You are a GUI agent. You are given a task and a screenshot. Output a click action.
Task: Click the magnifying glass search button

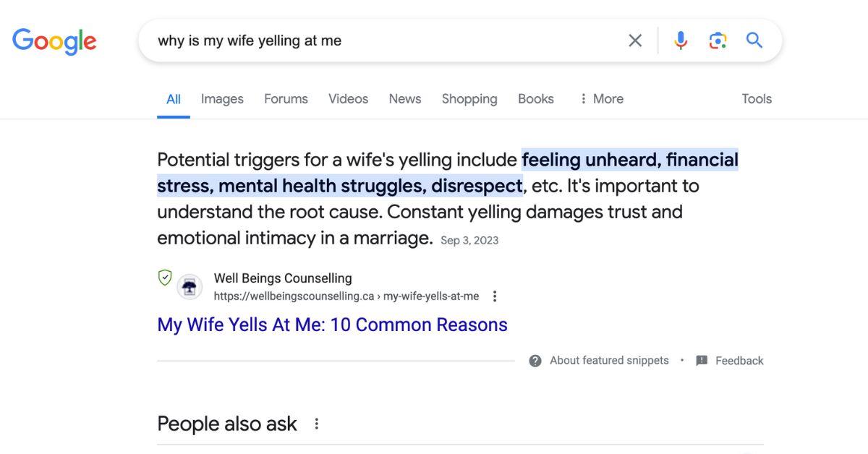click(754, 40)
